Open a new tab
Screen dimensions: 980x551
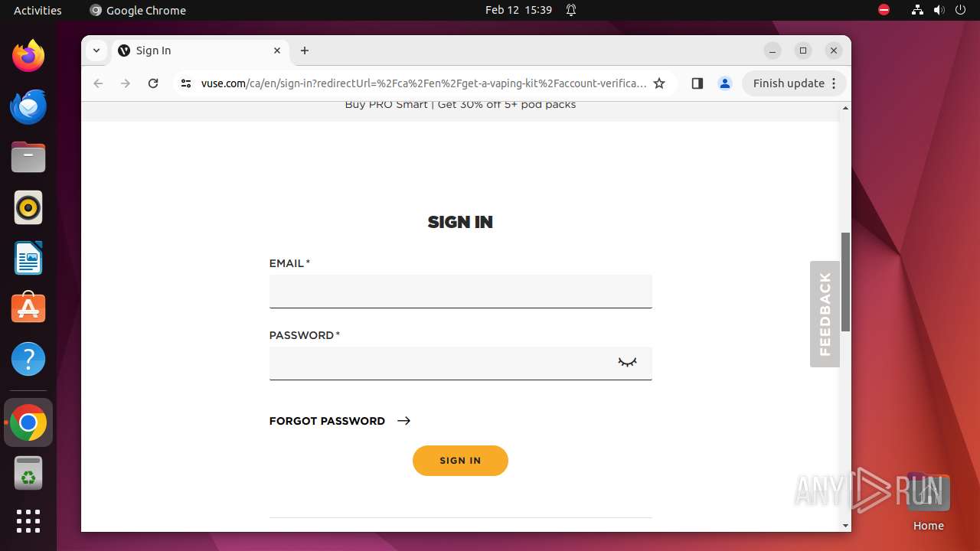[x=305, y=51]
